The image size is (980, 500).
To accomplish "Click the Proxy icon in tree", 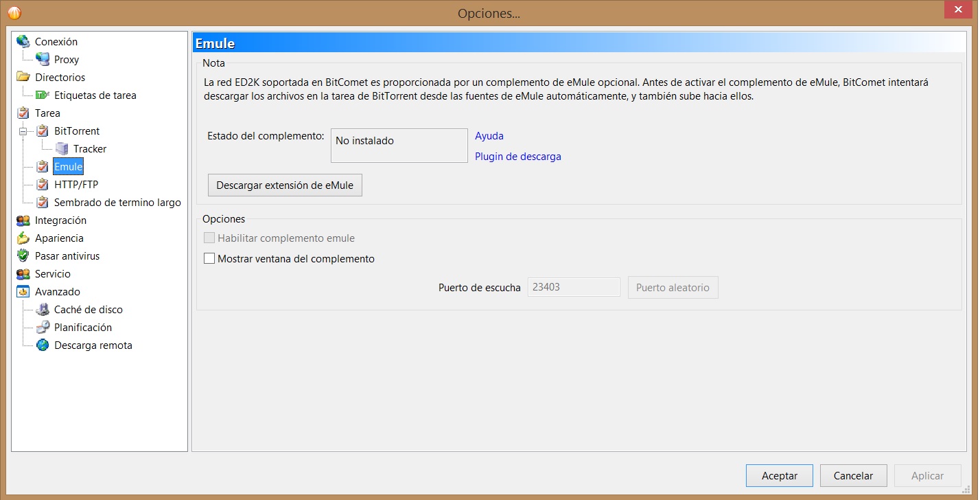I will point(43,59).
